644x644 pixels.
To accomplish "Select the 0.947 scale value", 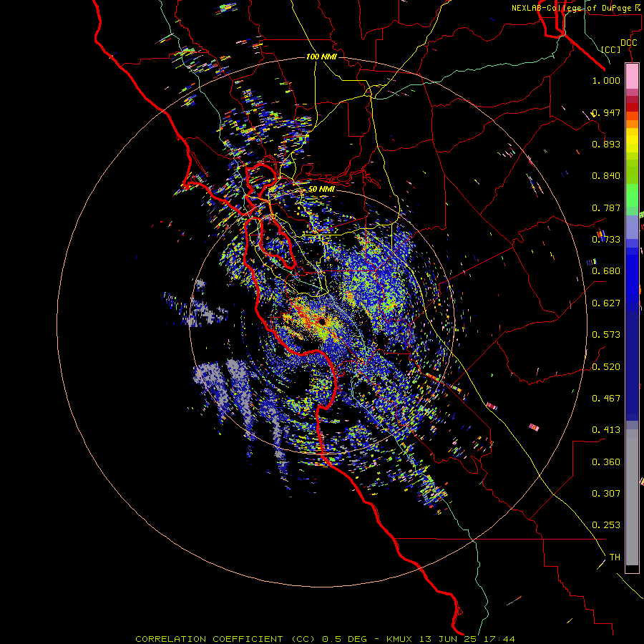I will [x=606, y=112].
